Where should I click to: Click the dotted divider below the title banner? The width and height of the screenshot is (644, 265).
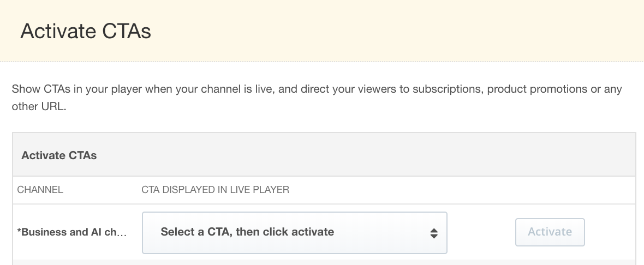322,62
